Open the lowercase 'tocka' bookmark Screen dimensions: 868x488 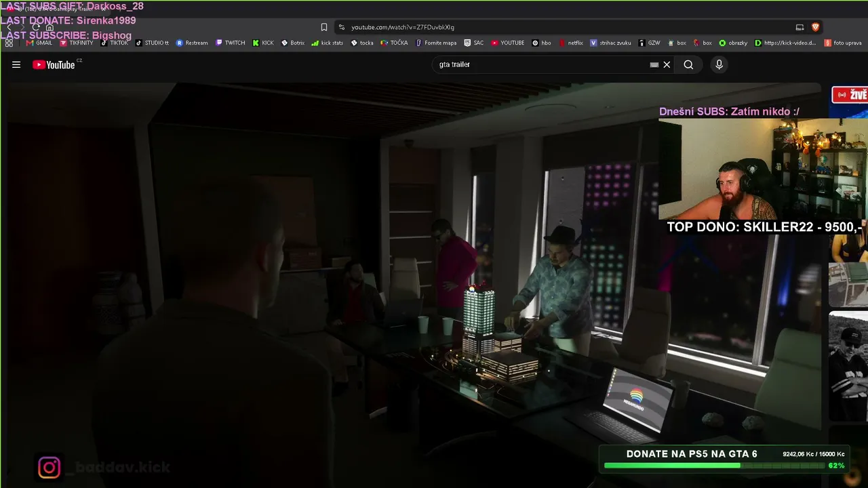362,43
